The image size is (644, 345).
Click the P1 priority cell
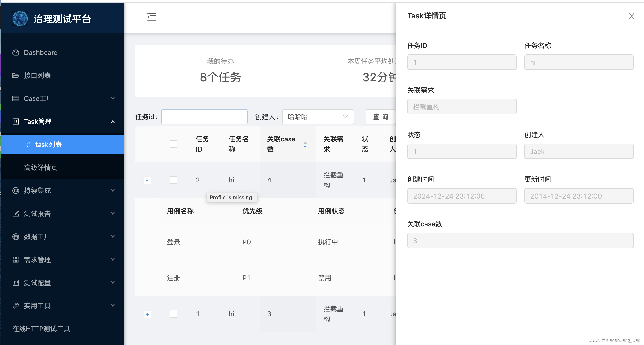246,278
